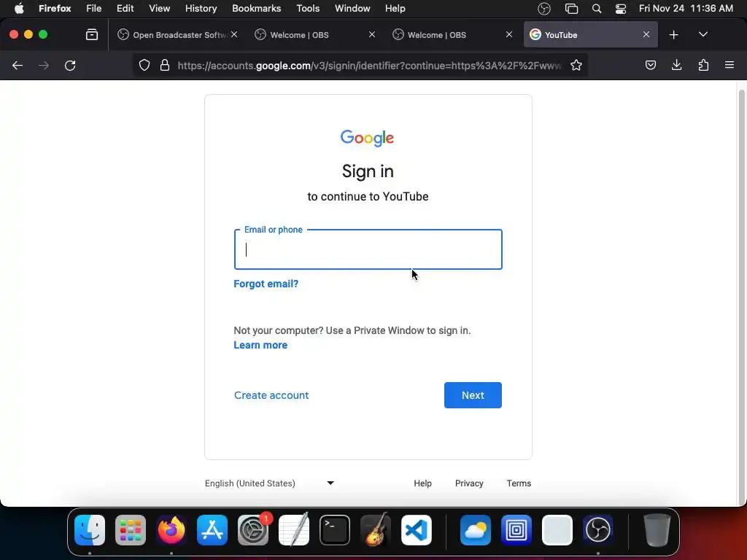
Task: Open OBS Studio from the dock
Action: click(598, 530)
